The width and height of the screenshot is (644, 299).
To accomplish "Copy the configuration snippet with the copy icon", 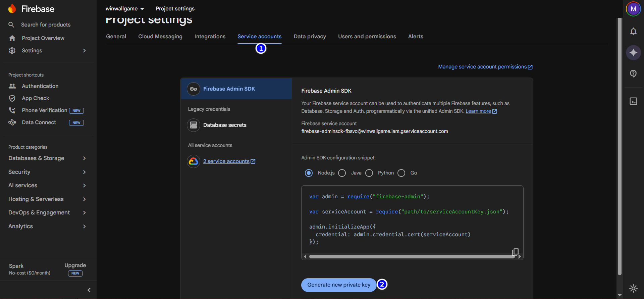I will click(x=516, y=252).
